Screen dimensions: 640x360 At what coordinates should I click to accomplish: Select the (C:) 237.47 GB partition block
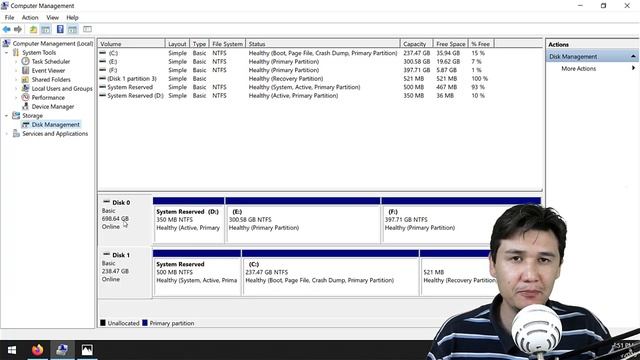pos(331,273)
